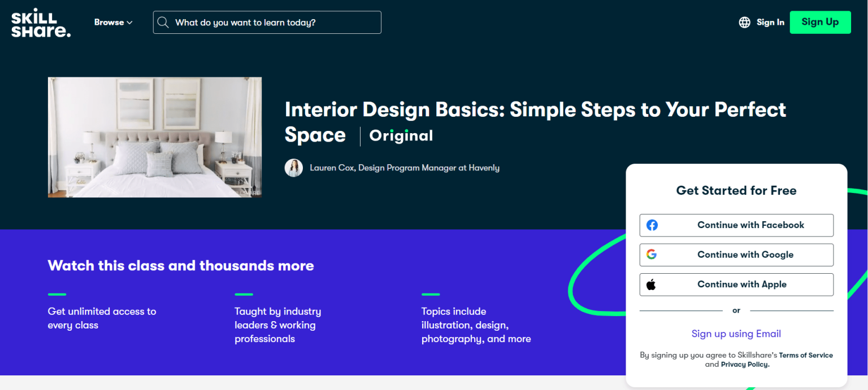Click the Sign Up button
Screen dimensions: 868x390
tap(820, 22)
